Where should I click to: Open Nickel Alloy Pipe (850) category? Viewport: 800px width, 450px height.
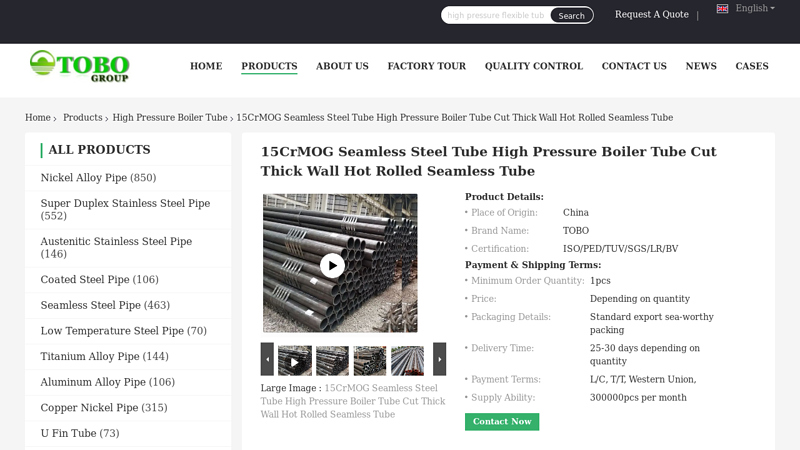click(x=98, y=178)
